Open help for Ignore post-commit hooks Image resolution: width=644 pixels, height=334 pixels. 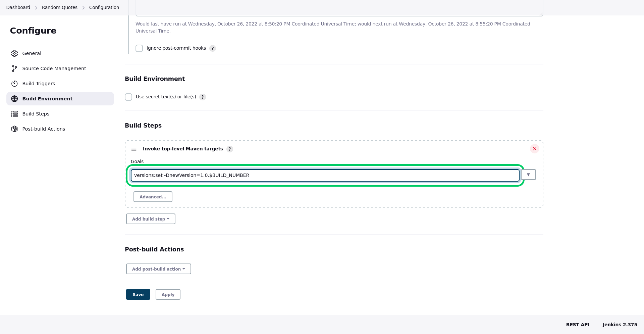[213, 48]
